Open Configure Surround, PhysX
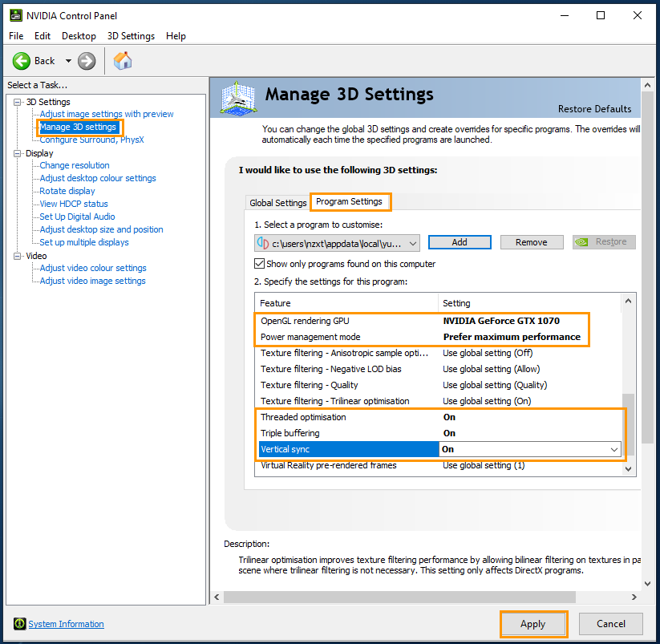The height and width of the screenshot is (644, 660). [91, 140]
